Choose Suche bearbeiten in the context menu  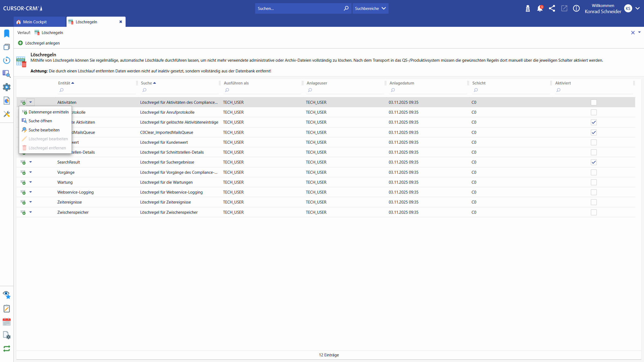point(44,130)
